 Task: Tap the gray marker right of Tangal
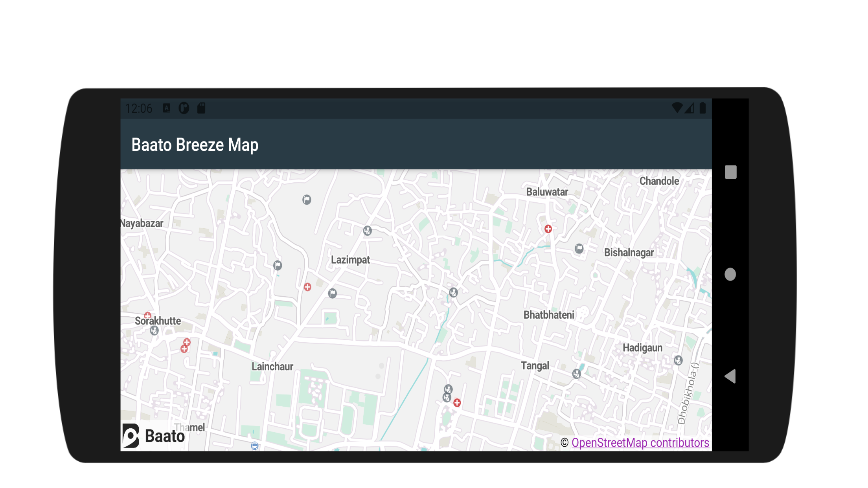pos(576,374)
